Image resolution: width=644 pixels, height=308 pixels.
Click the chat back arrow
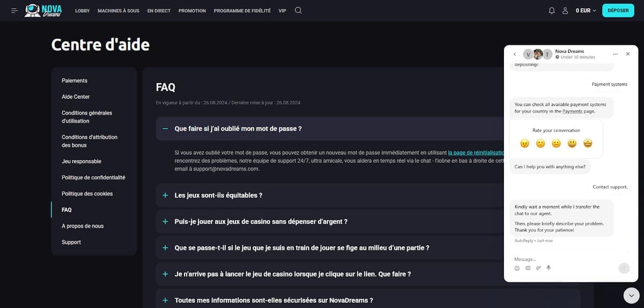[x=515, y=54]
